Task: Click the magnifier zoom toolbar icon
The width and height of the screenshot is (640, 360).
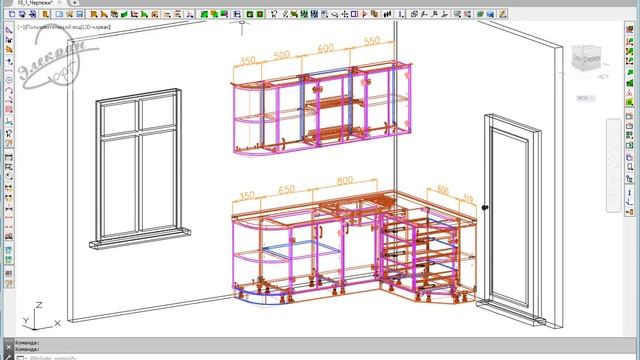Action: (457, 14)
